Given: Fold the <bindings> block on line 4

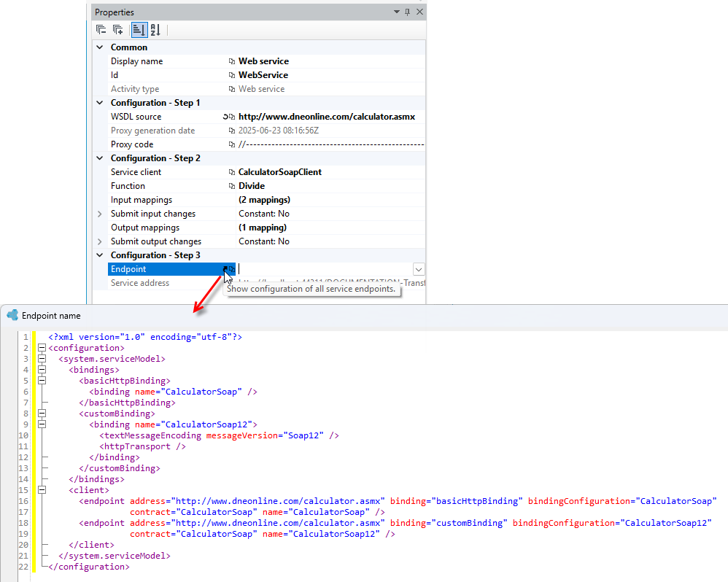Looking at the screenshot, I should pyautogui.click(x=42, y=370).
